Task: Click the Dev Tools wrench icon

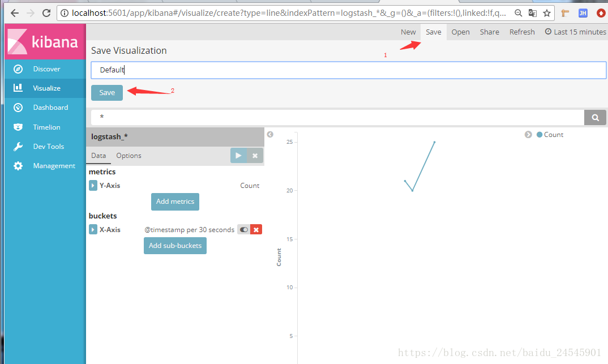Action: tap(18, 147)
